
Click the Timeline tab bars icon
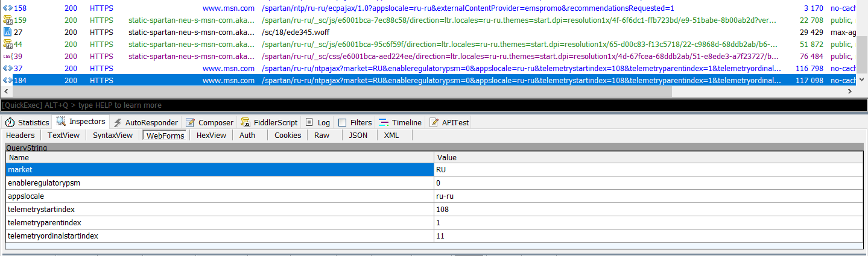click(384, 122)
